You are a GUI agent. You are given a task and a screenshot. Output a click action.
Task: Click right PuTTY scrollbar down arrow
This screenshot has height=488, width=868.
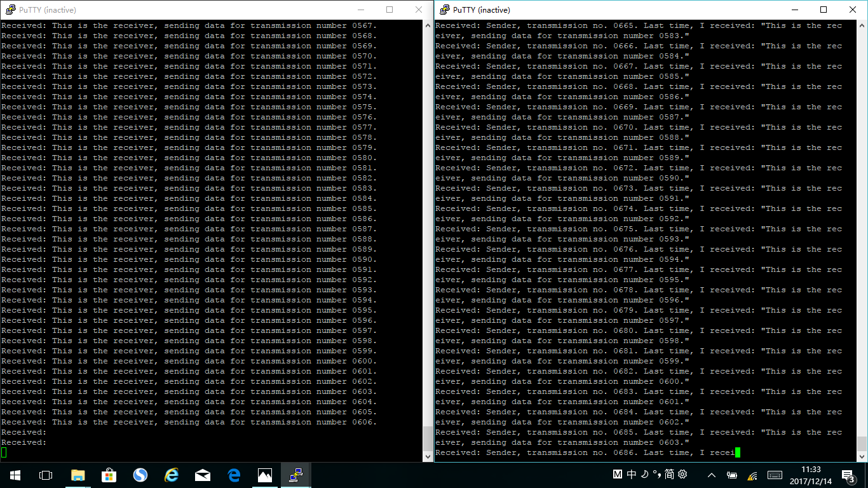tap(862, 456)
